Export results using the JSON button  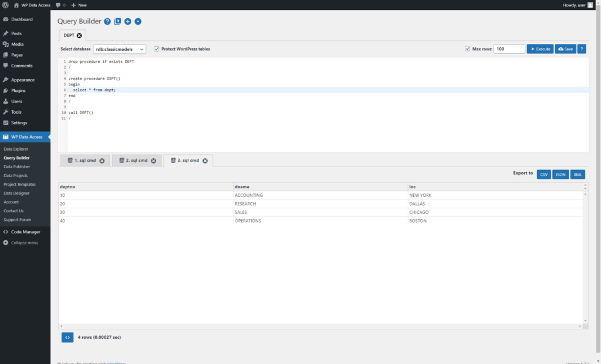(560, 174)
